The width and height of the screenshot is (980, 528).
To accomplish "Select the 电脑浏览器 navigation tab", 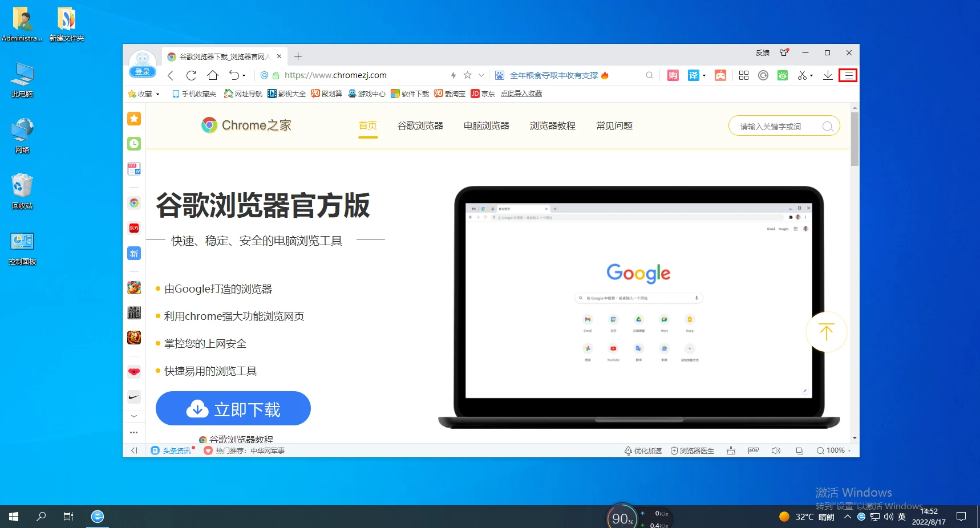I will click(487, 126).
